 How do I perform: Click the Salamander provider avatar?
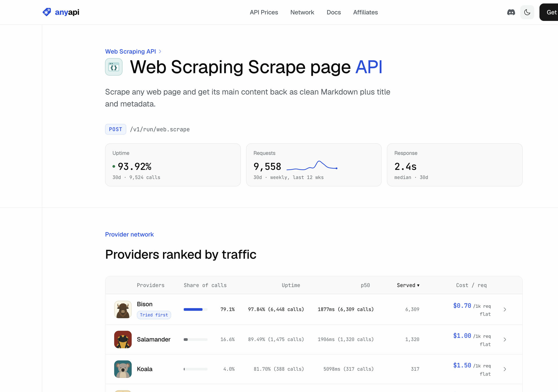(123, 340)
